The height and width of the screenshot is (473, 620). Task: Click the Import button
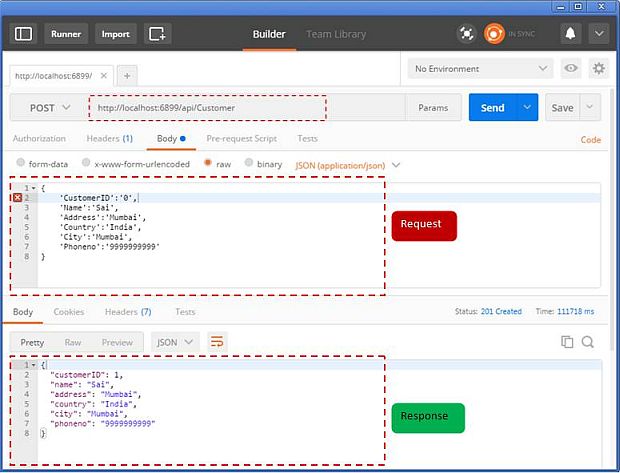[115, 34]
